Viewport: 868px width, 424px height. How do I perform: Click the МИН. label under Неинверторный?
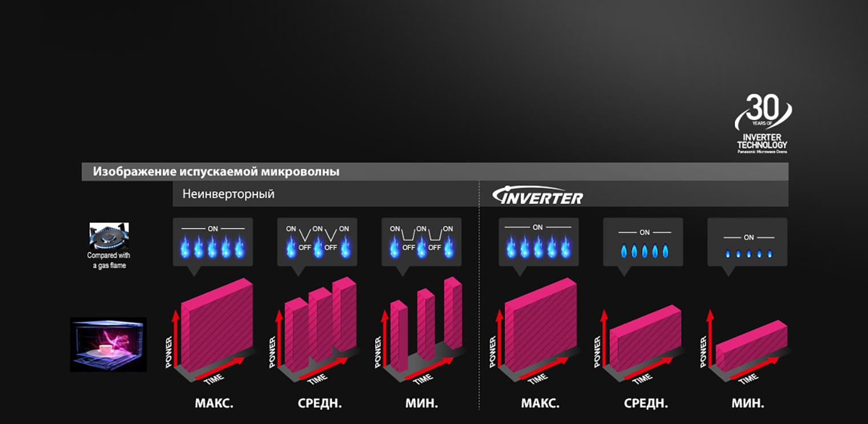click(x=421, y=403)
